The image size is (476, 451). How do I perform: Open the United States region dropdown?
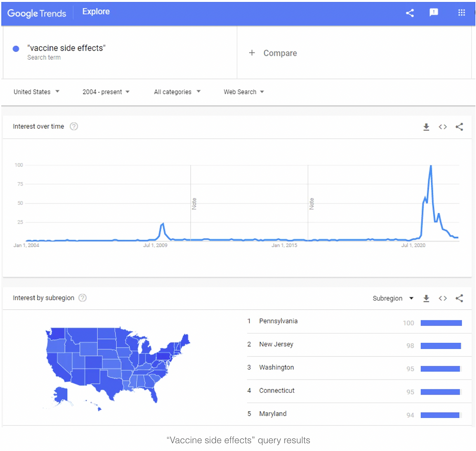(x=36, y=92)
